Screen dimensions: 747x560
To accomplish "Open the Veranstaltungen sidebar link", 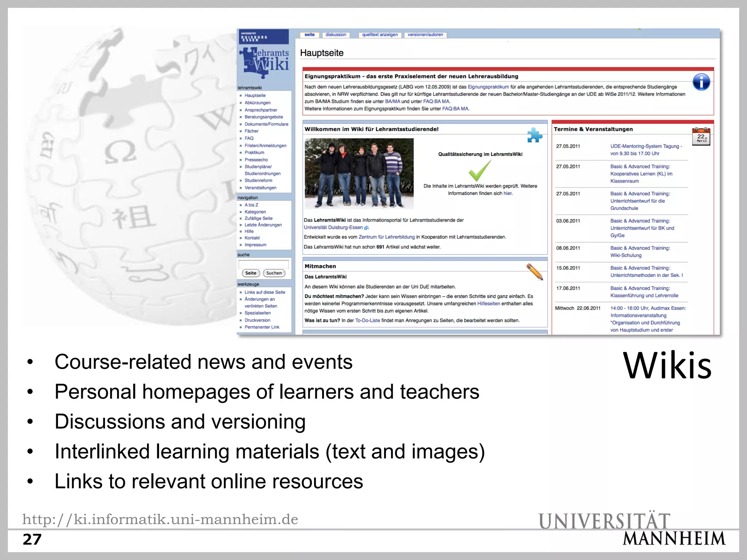I will click(260, 188).
